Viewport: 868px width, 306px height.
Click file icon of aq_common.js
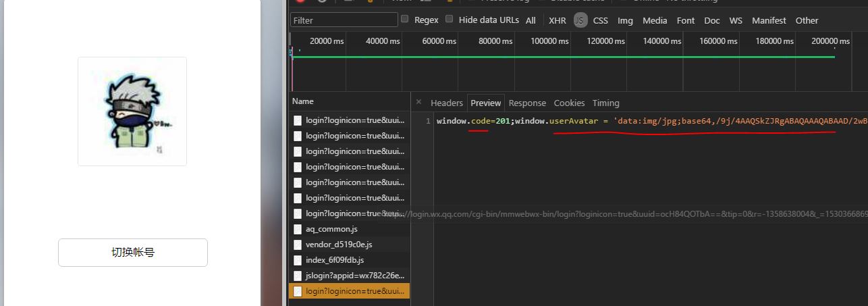[298, 229]
